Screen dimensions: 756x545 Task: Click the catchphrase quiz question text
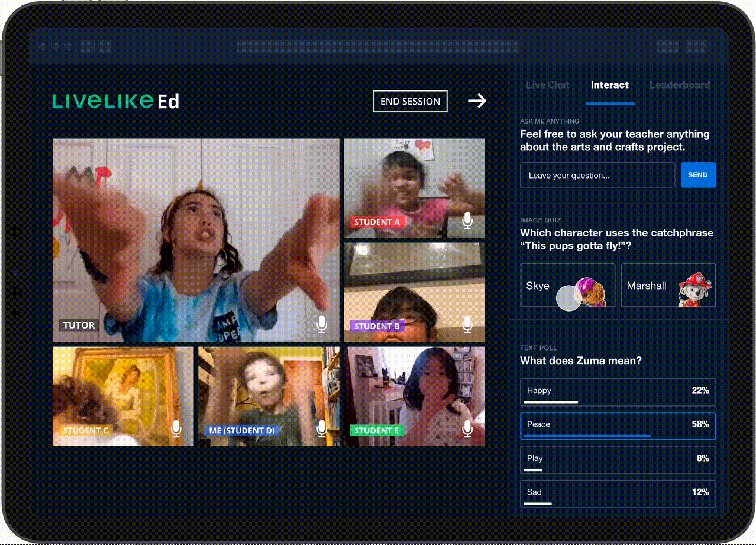[617, 239]
